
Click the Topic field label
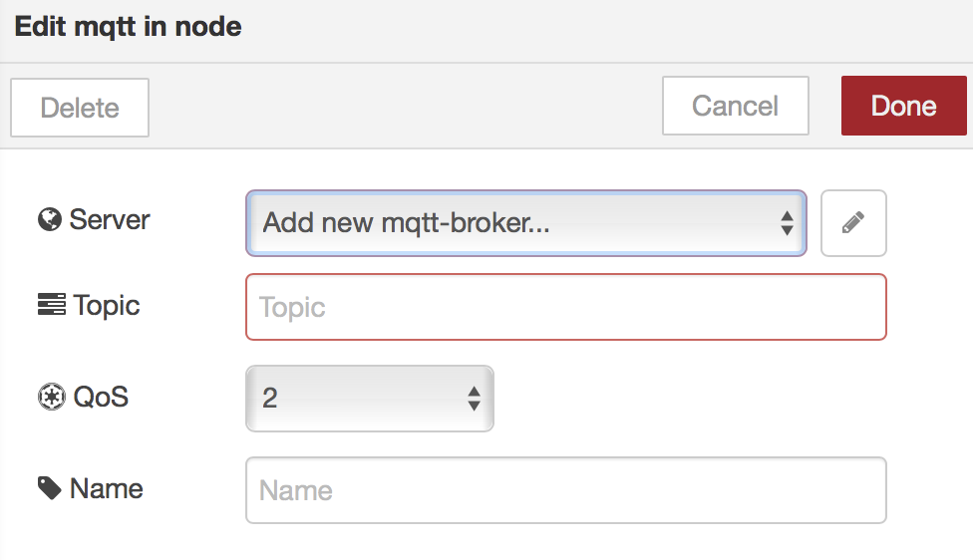point(107,305)
